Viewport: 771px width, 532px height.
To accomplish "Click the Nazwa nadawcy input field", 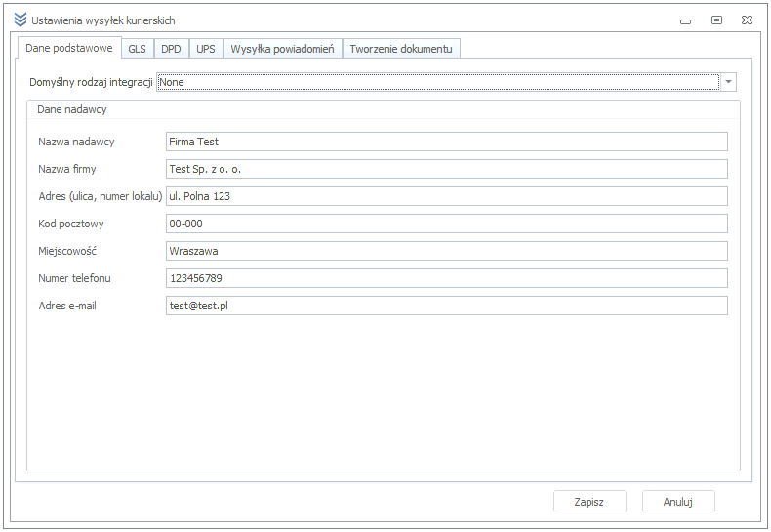I will 447,142.
